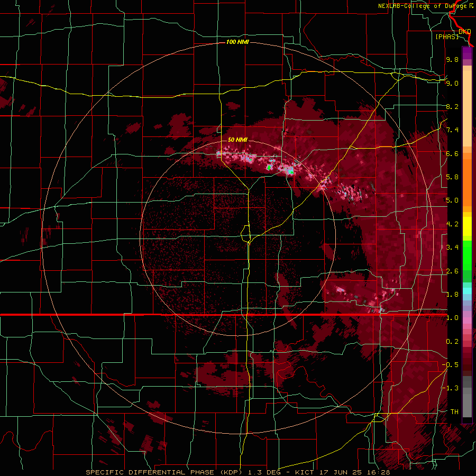Click the 4.2 scale value
The image size is (476, 476).
pos(452,224)
